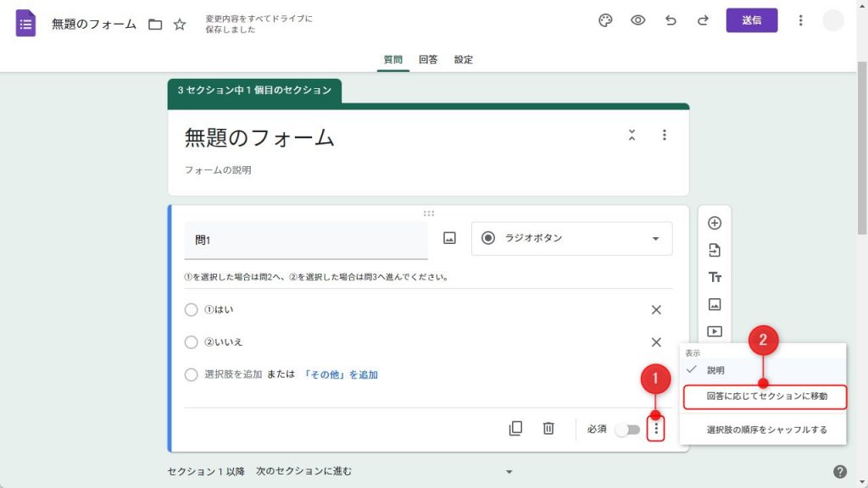Star the form with star icon
Viewport: 868px width, 488px height.
[x=180, y=25]
